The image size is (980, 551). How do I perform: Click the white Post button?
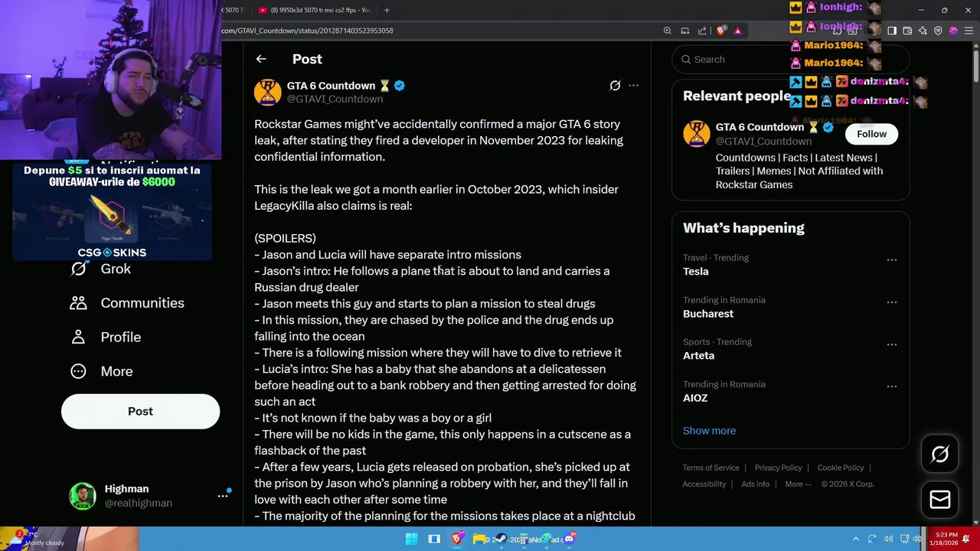tap(140, 412)
